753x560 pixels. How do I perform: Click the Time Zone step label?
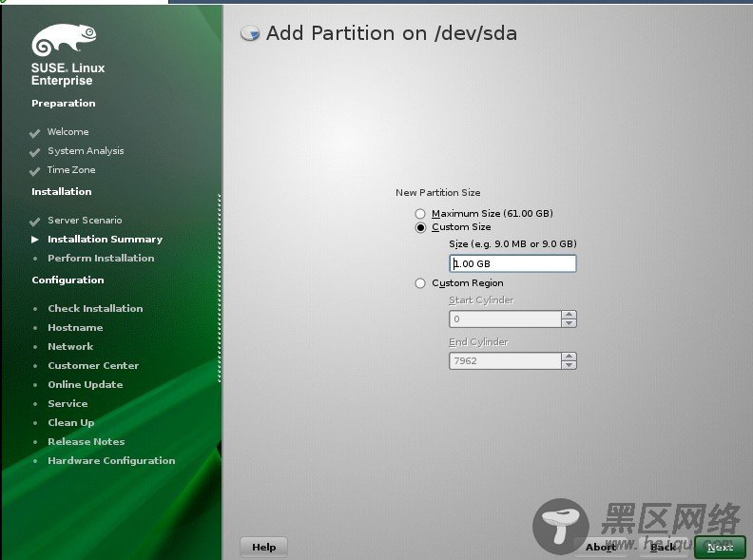[x=71, y=169]
